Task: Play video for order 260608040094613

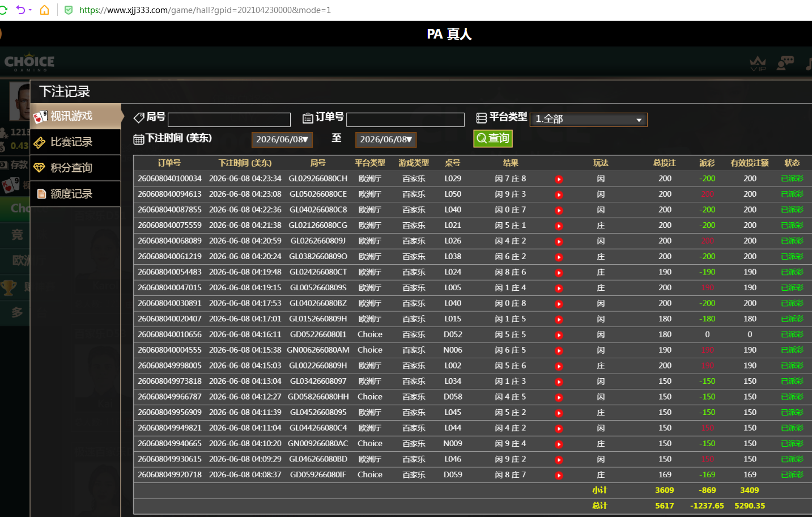Action: tap(559, 194)
